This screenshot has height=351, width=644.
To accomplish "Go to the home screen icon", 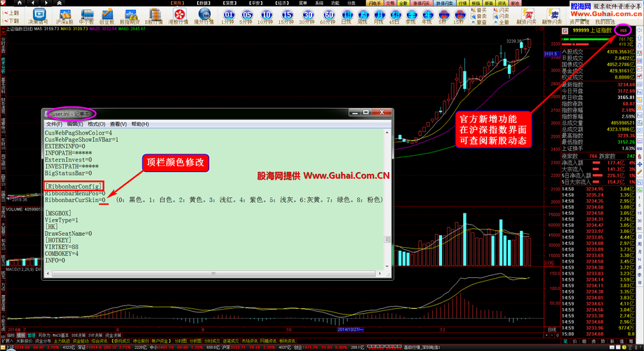I will pos(19,3).
